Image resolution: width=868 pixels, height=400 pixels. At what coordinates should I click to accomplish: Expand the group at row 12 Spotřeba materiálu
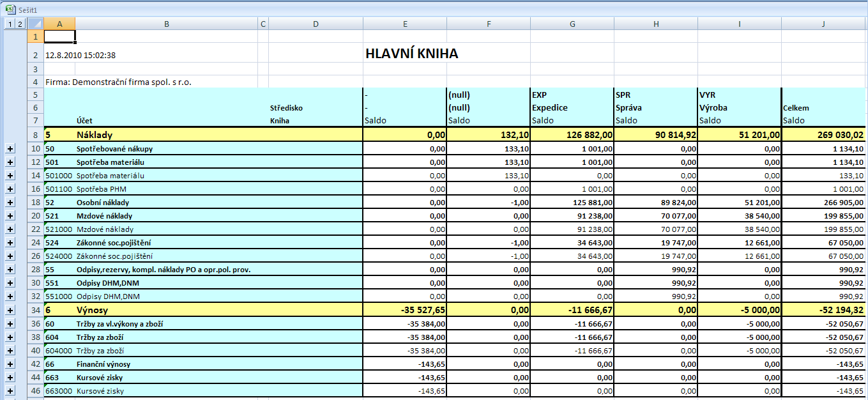coord(10,162)
